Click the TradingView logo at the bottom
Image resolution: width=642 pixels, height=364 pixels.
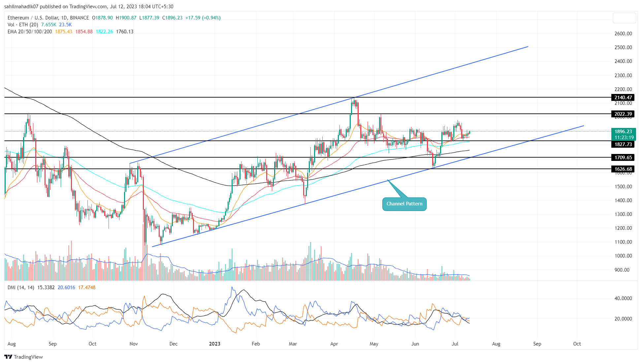tap(23, 357)
